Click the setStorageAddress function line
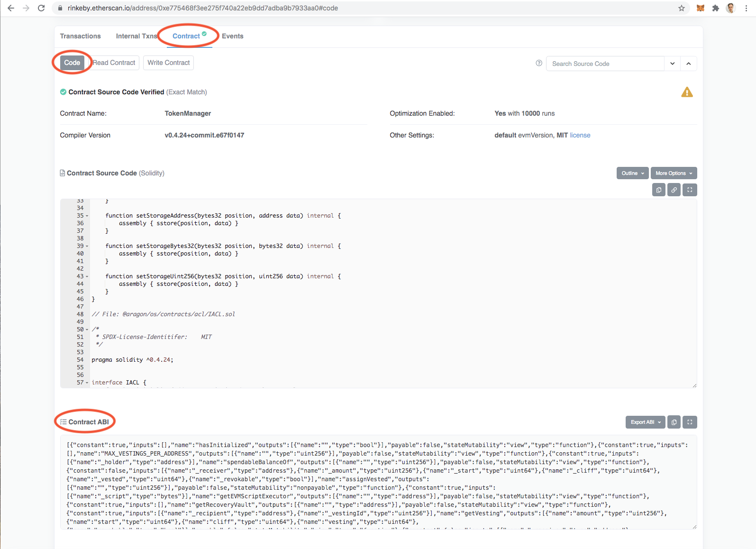Image resolution: width=756 pixels, height=549 pixels. [223, 216]
